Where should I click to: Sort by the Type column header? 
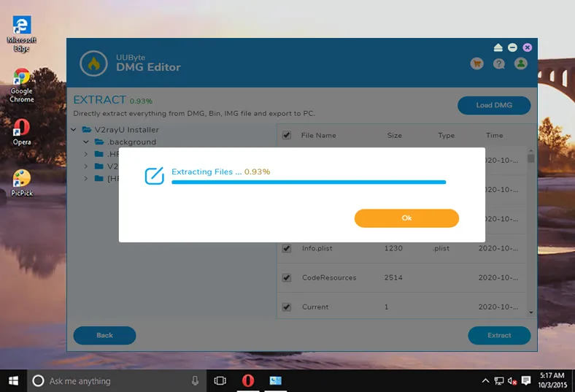pyautogui.click(x=447, y=135)
